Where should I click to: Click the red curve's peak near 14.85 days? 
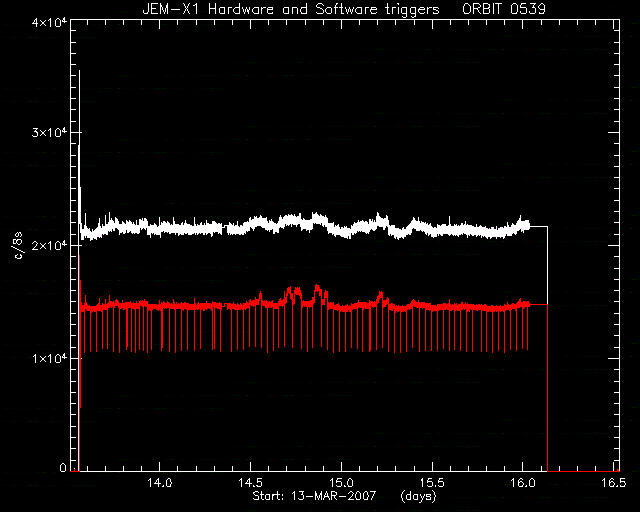[318, 289]
